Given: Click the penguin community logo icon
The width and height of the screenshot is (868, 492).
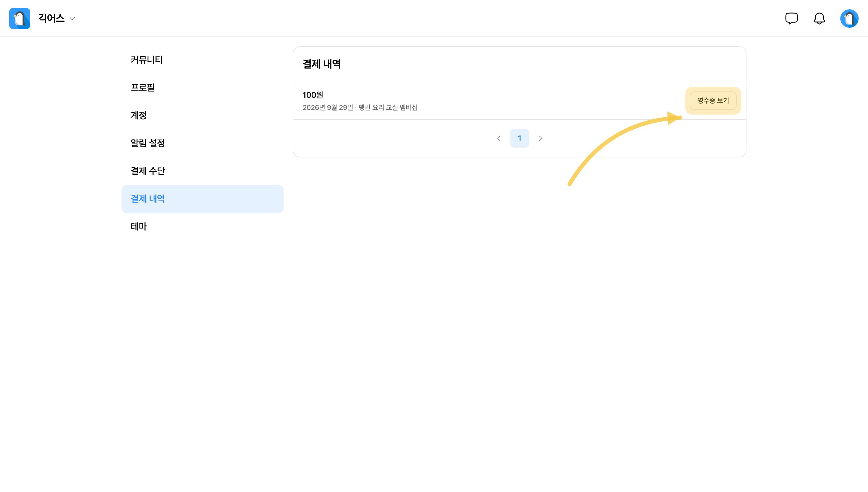Looking at the screenshot, I should click(20, 19).
